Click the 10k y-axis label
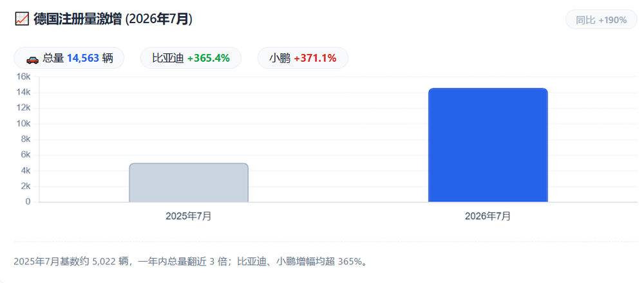 (x=23, y=123)
